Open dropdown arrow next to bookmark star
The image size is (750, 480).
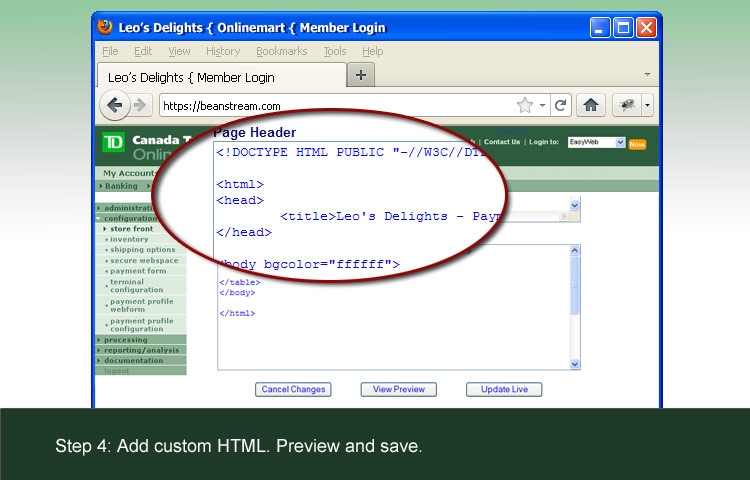[542, 105]
